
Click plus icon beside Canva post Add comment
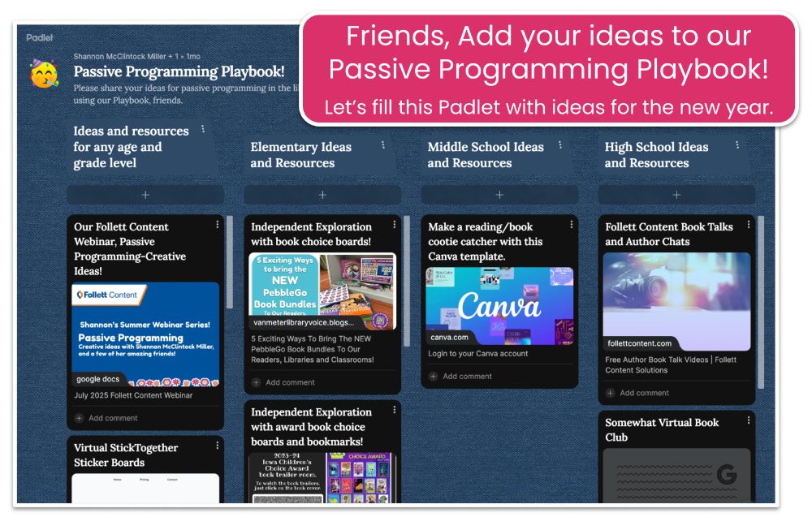click(434, 377)
